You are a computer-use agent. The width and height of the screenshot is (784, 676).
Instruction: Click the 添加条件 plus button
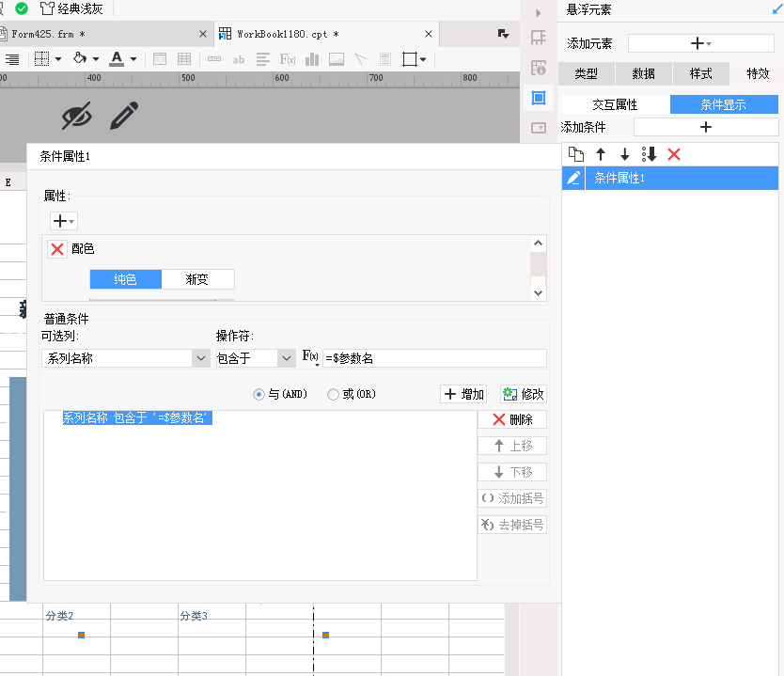[x=706, y=127]
